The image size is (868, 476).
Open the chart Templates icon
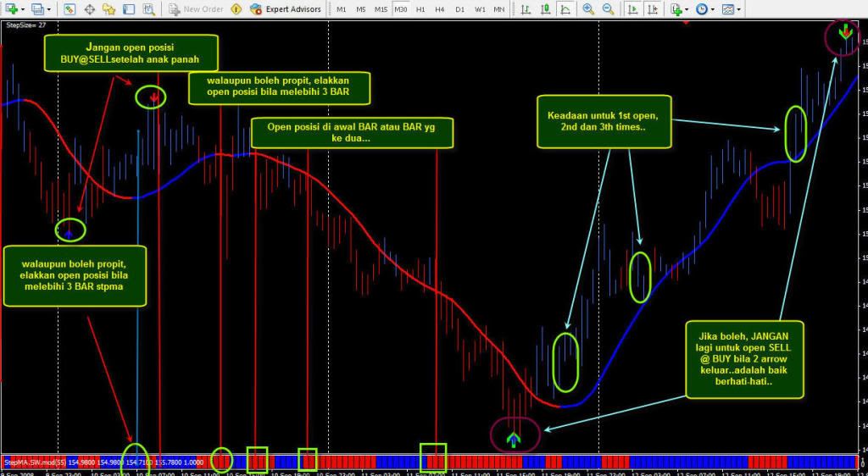click(x=729, y=8)
